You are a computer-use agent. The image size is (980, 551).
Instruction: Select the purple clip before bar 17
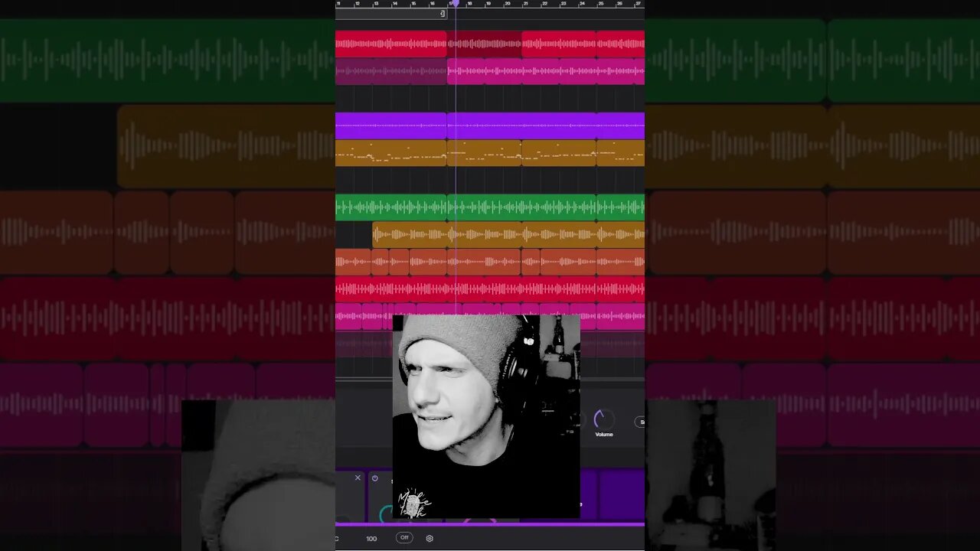[x=390, y=126]
